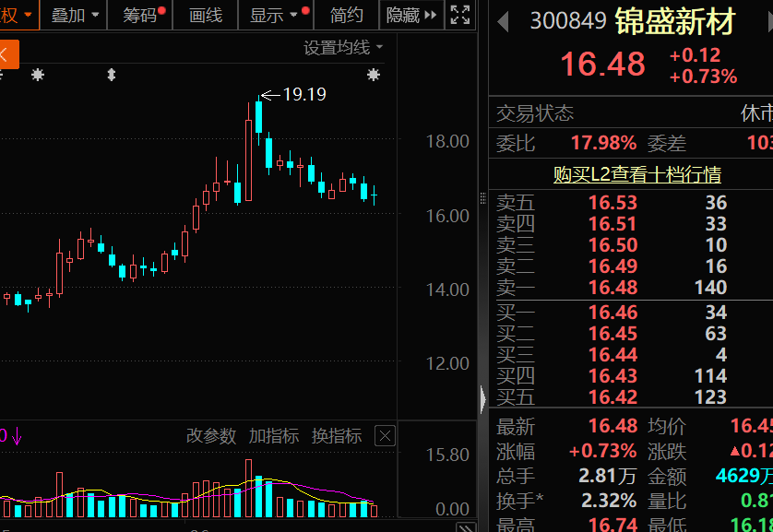Viewport: 773px width, 532px height.
Task: Open the 叠加 overlay dropdown
Action: click(72, 16)
